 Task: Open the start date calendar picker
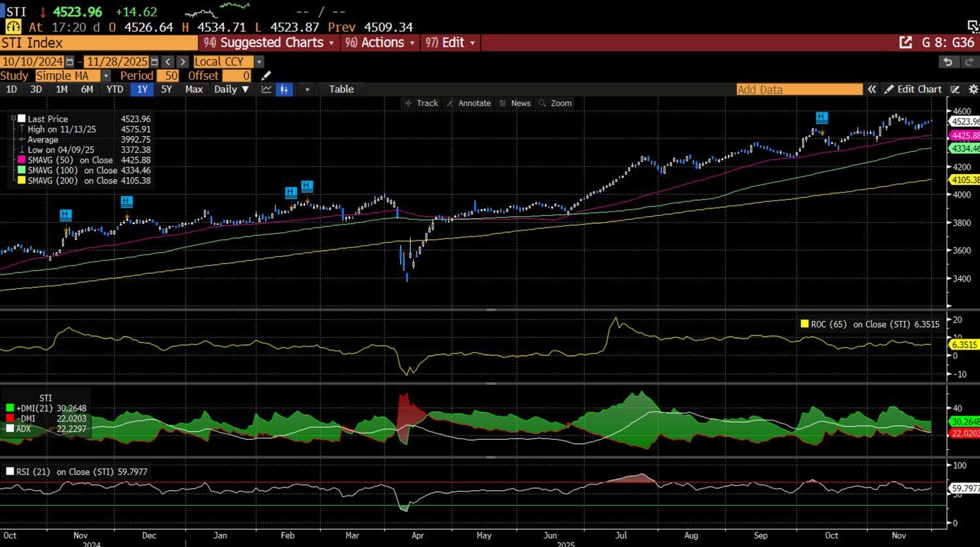pos(69,61)
